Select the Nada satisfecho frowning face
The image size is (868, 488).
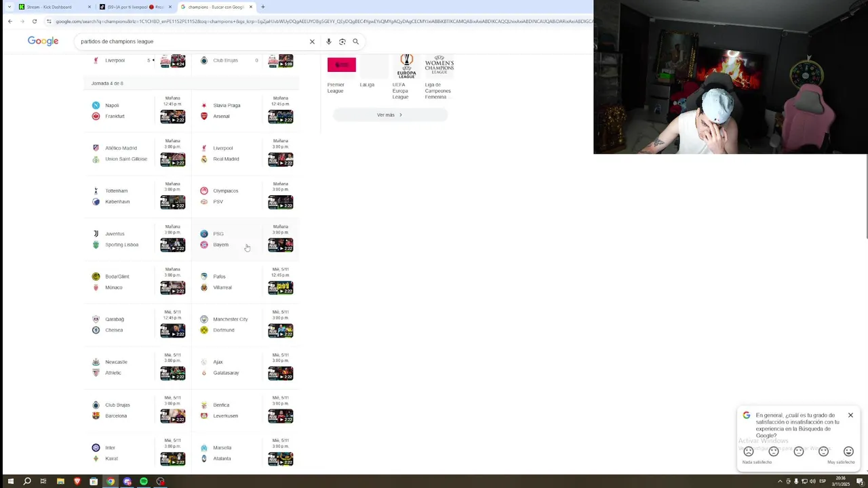[x=749, y=451]
